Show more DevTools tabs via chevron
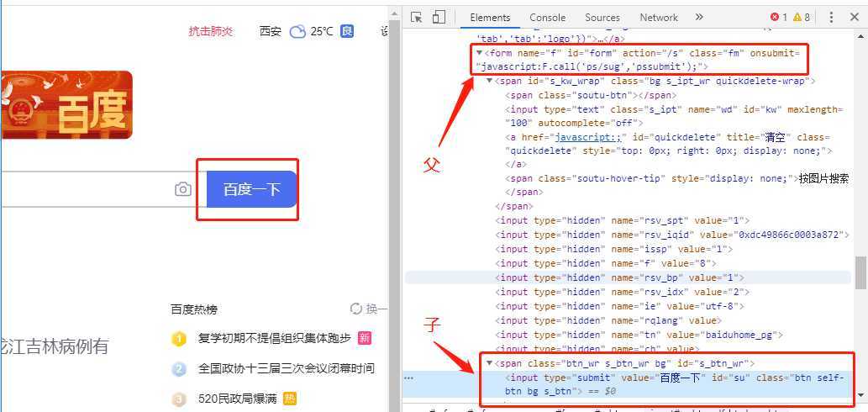The height and width of the screenshot is (412, 868). click(x=698, y=17)
